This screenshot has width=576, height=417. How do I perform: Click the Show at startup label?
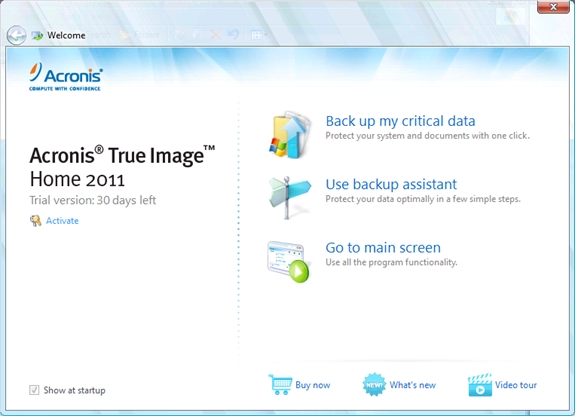tap(74, 390)
